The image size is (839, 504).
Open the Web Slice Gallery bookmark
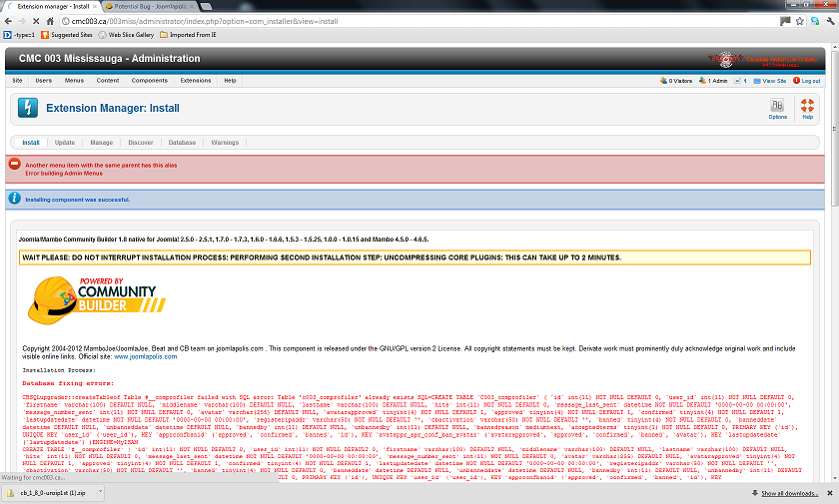pyautogui.click(x=126, y=35)
